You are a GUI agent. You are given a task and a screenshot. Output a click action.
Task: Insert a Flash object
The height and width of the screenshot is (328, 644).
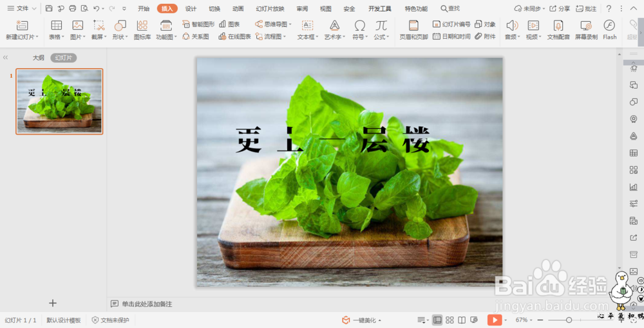(609, 30)
